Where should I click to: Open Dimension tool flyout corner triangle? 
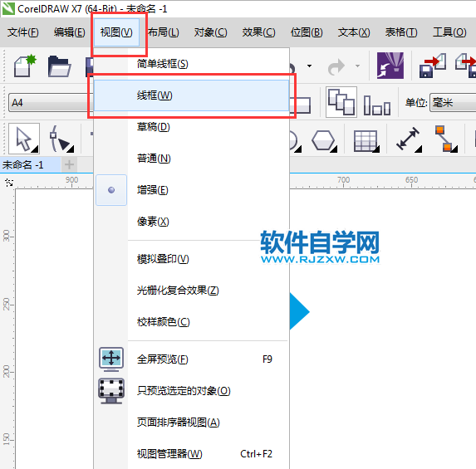click(x=419, y=149)
